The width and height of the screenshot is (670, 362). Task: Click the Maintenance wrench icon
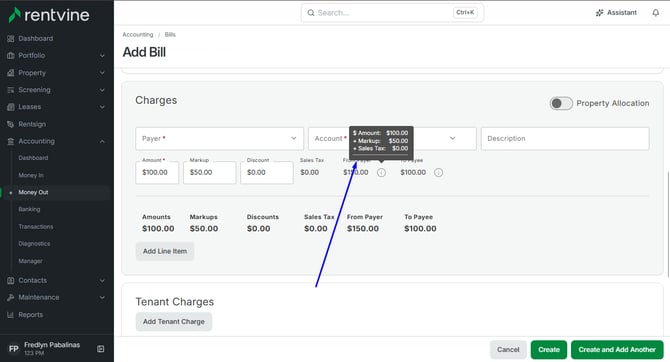pos(11,297)
